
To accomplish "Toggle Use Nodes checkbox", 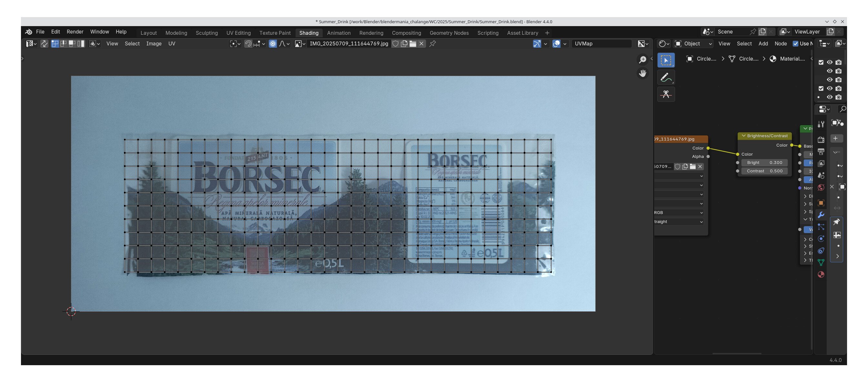I will coord(795,44).
